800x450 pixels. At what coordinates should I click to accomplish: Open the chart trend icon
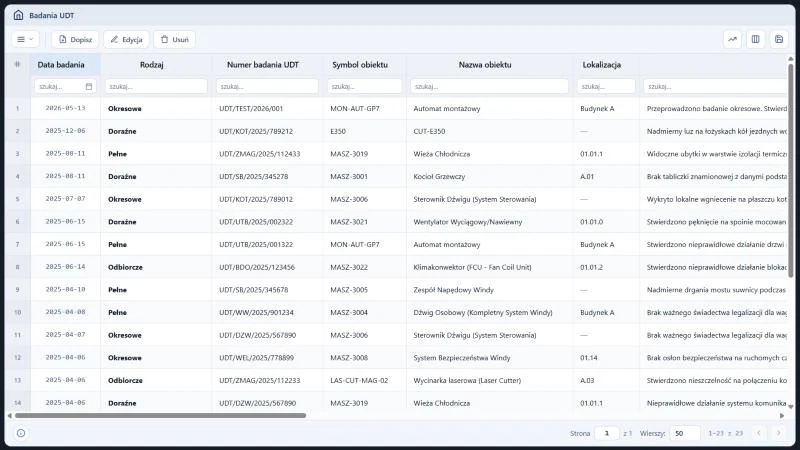pos(732,39)
